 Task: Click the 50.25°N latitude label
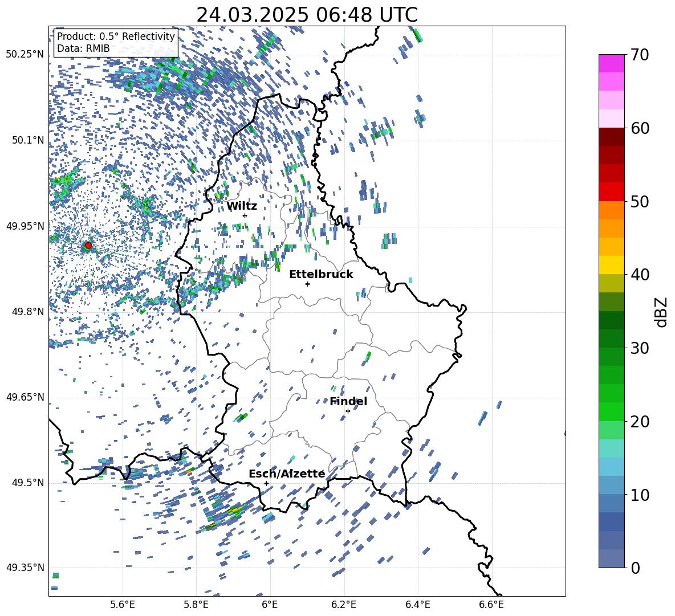(x=25, y=55)
